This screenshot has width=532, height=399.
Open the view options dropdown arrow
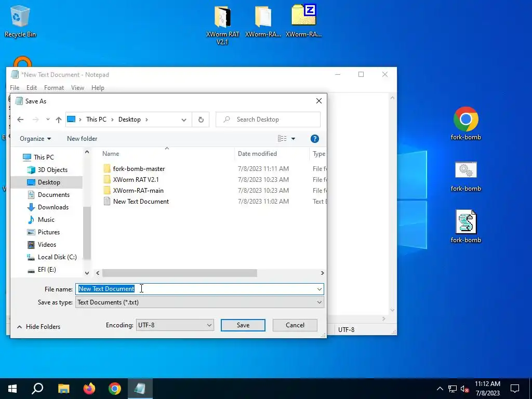[x=293, y=138]
